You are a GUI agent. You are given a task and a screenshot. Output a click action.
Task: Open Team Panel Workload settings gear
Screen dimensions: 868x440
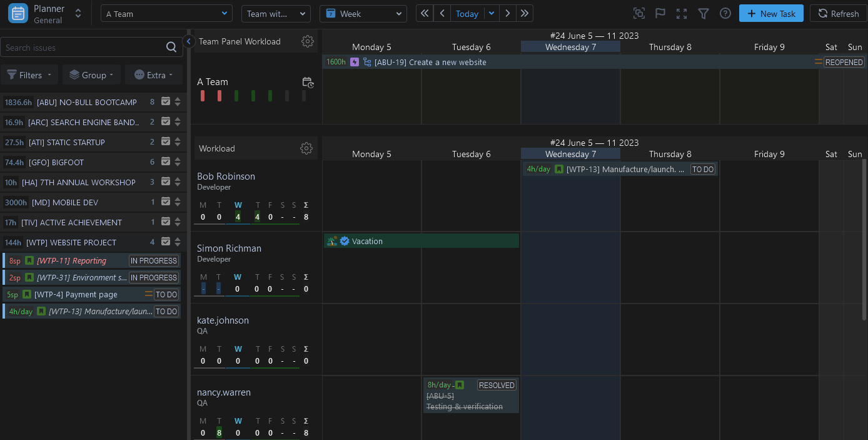point(307,41)
